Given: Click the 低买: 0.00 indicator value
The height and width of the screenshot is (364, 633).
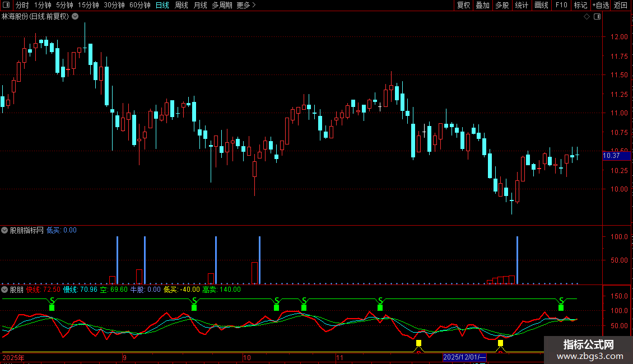Looking at the screenshot, I should [62, 230].
